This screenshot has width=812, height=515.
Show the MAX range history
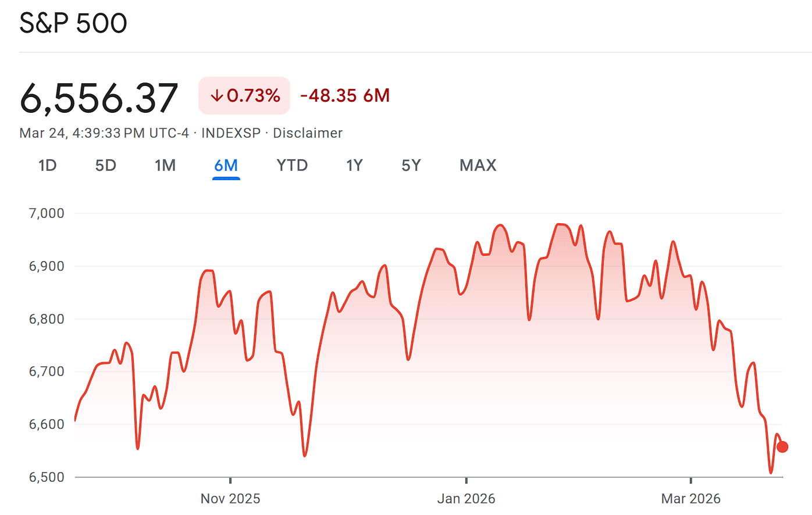[x=478, y=166]
